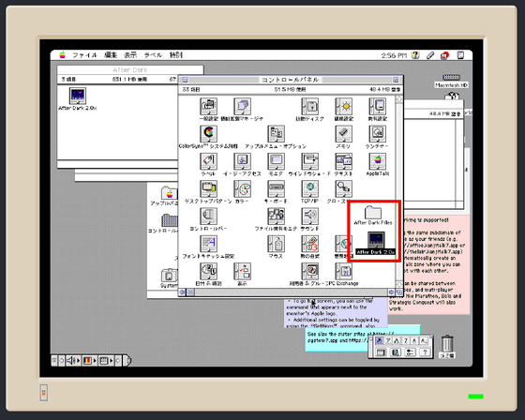Viewport: 525px width, 420px height.
Task: Open the ファイル共有モニタ control panel
Action: 276,217
